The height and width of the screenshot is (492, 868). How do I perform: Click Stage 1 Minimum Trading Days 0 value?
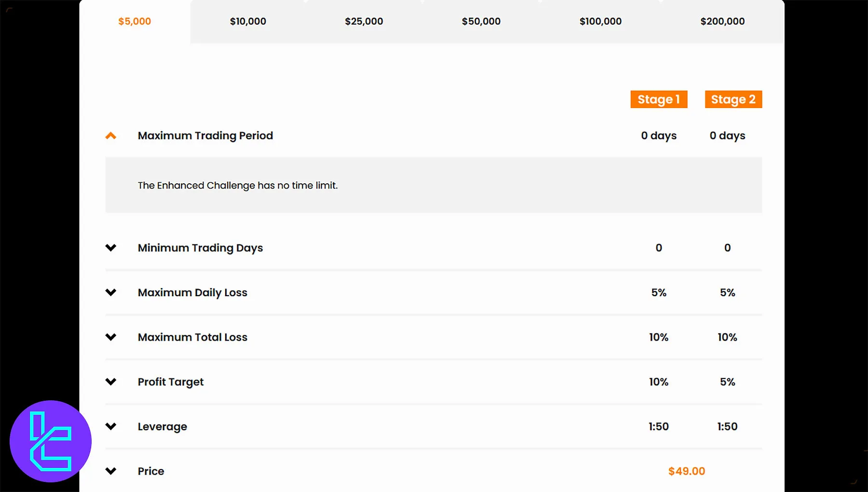[659, 248]
